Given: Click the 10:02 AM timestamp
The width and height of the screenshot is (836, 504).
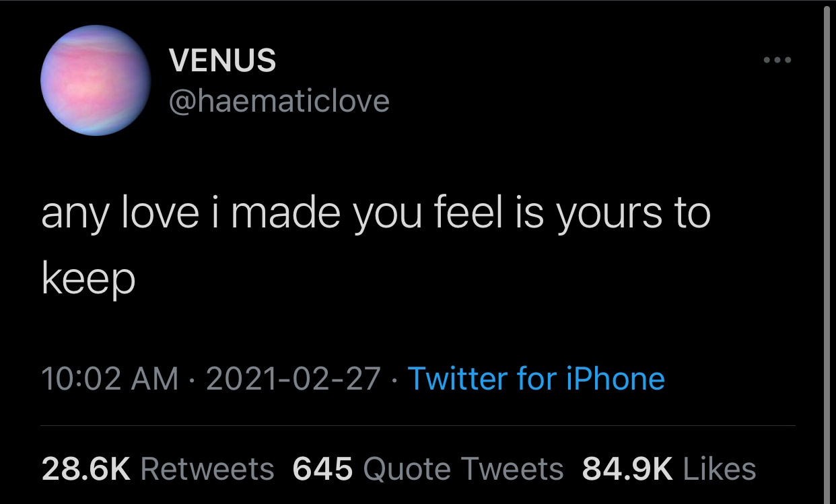Looking at the screenshot, I should coord(110,378).
